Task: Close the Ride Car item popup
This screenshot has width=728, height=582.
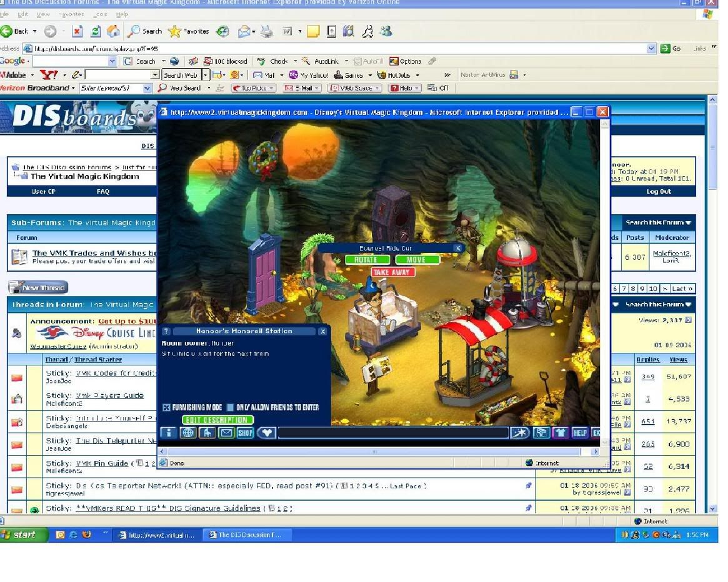Action: (x=458, y=249)
